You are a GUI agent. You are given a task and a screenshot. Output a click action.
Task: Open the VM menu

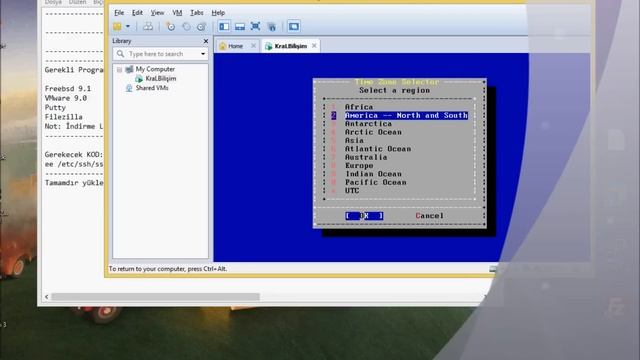(177, 13)
